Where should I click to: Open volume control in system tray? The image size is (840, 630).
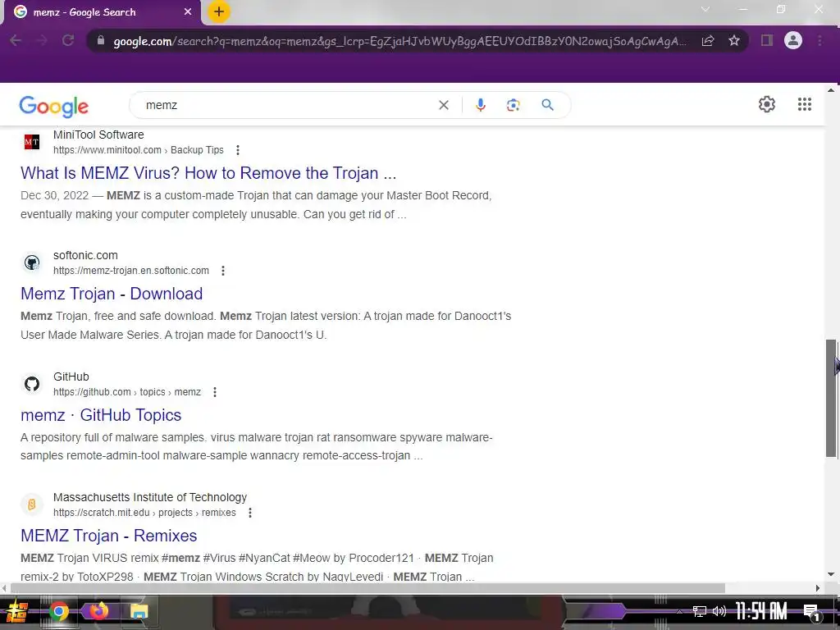[x=719, y=611]
